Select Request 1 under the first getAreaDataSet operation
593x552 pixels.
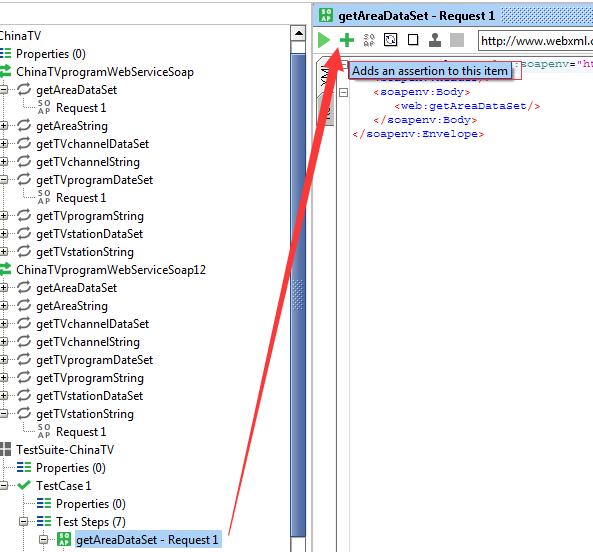point(81,108)
